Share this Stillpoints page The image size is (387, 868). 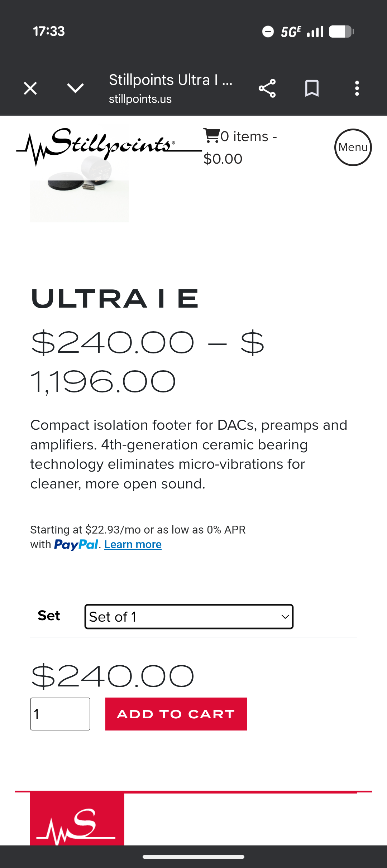(267, 88)
